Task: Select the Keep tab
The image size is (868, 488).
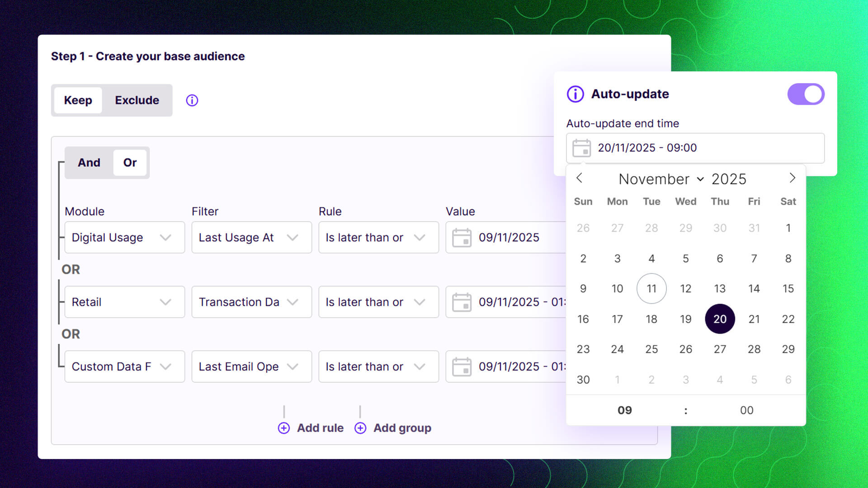Action: click(x=78, y=100)
